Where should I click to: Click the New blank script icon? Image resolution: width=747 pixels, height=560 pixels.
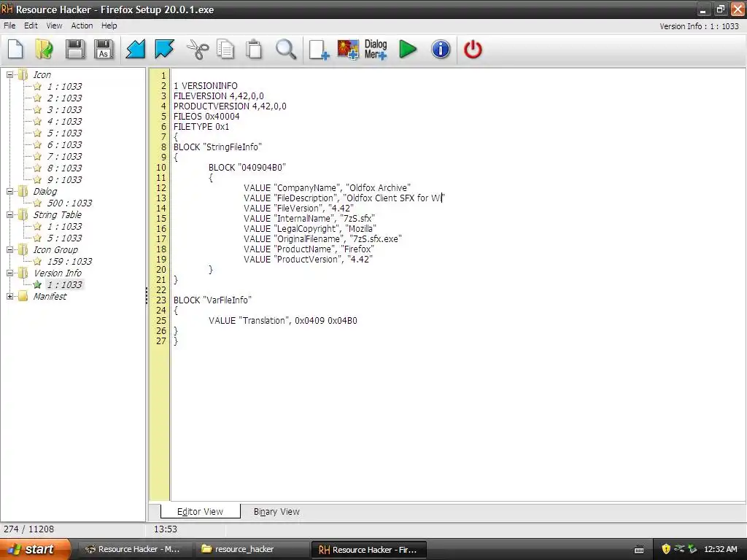click(15, 49)
